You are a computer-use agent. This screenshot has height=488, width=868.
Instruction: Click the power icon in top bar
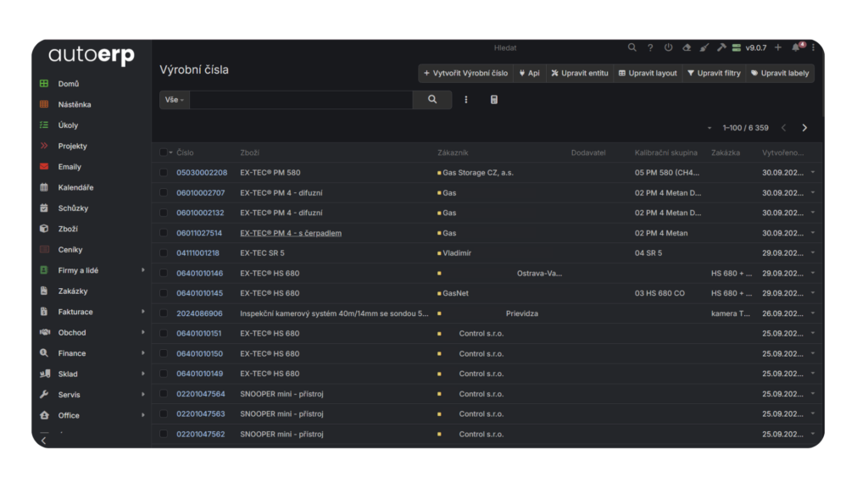(668, 48)
